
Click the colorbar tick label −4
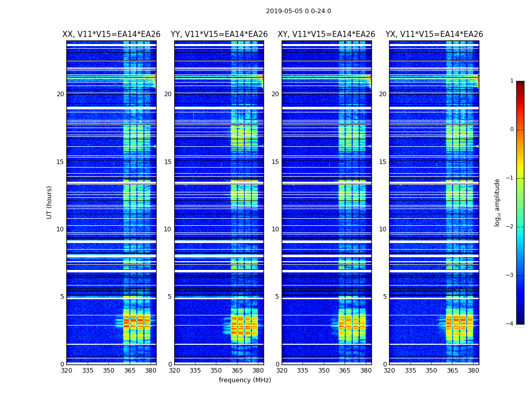point(510,323)
